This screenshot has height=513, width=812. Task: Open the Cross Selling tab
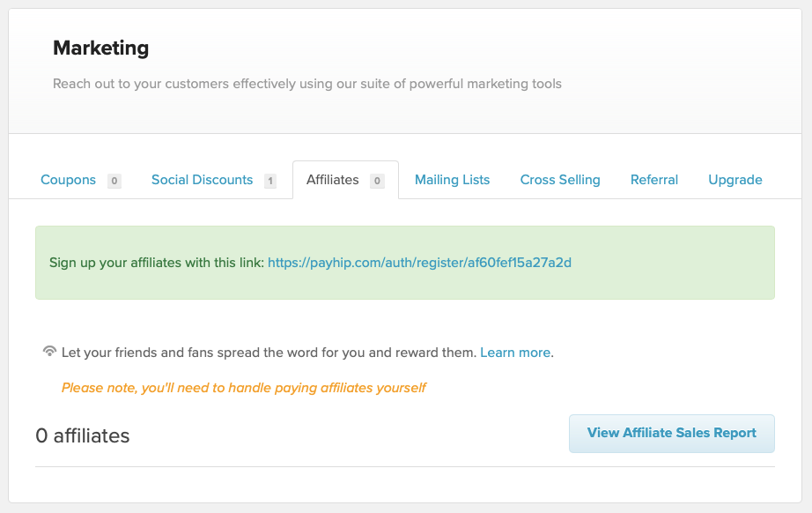pos(560,180)
